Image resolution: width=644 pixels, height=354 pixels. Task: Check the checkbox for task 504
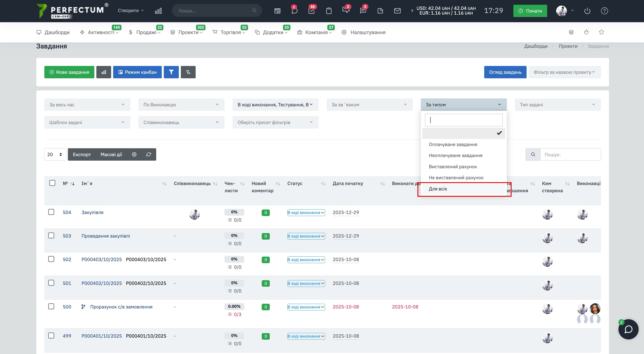51,212
